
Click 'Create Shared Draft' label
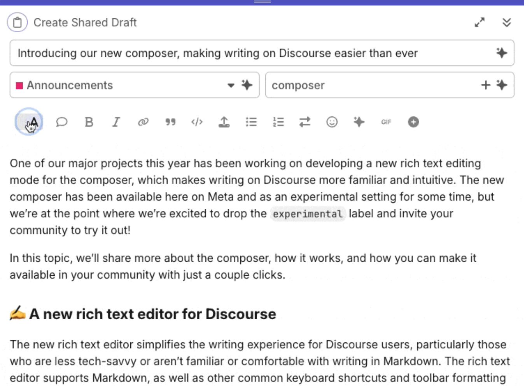tap(85, 22)
